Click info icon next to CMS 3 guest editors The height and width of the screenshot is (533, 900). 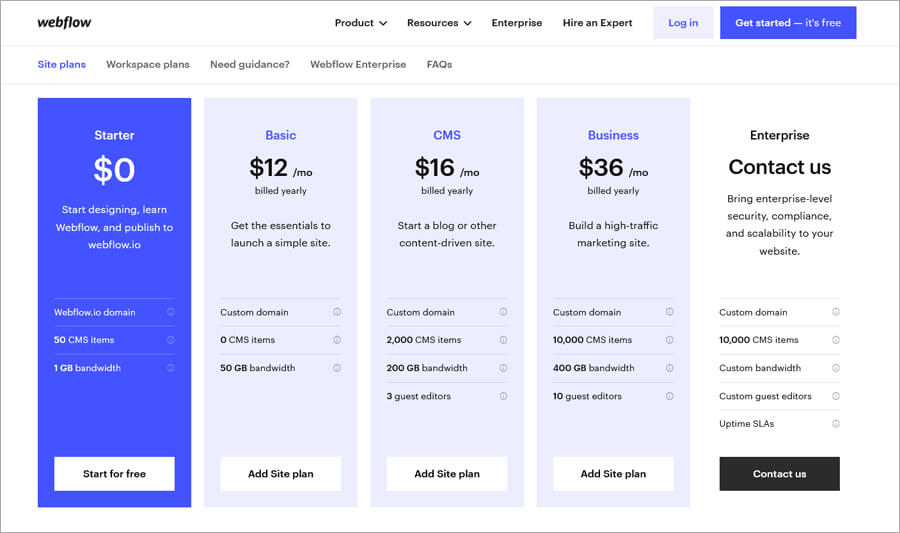pos(503,396)
